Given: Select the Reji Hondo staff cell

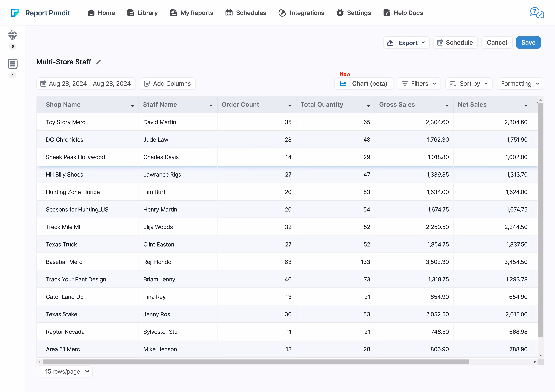Looking at the screenshot, I should pos(178,262).
